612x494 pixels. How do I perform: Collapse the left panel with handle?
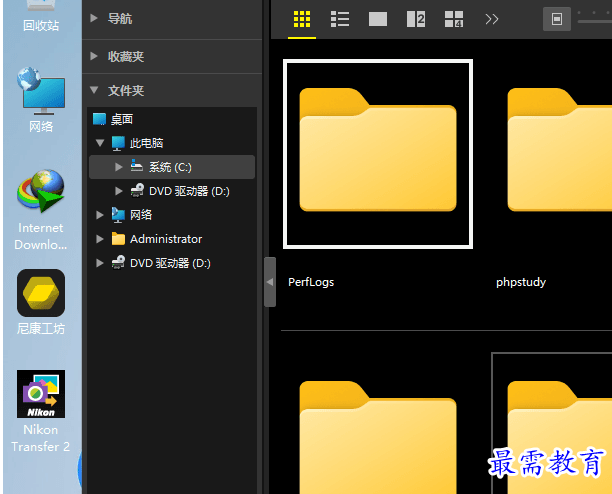(270, 282)
